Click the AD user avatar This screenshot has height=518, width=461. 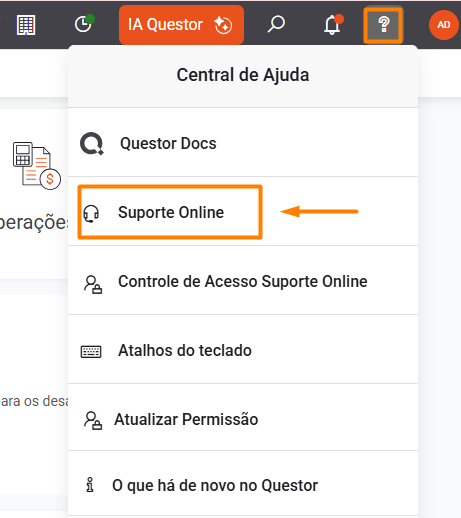[444, 25]
